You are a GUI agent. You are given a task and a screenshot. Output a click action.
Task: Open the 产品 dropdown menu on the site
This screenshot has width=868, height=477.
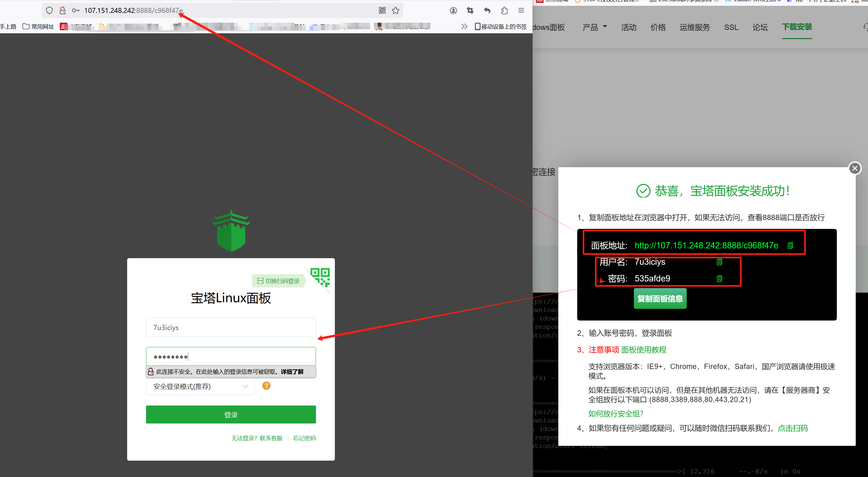coord(595,27)
